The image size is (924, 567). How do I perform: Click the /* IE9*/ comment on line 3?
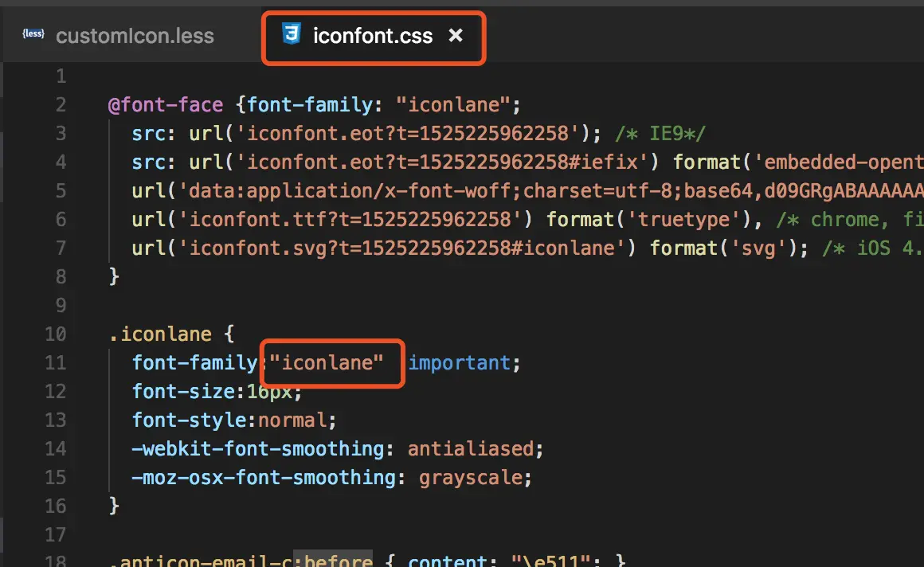[x=660, y=133]
